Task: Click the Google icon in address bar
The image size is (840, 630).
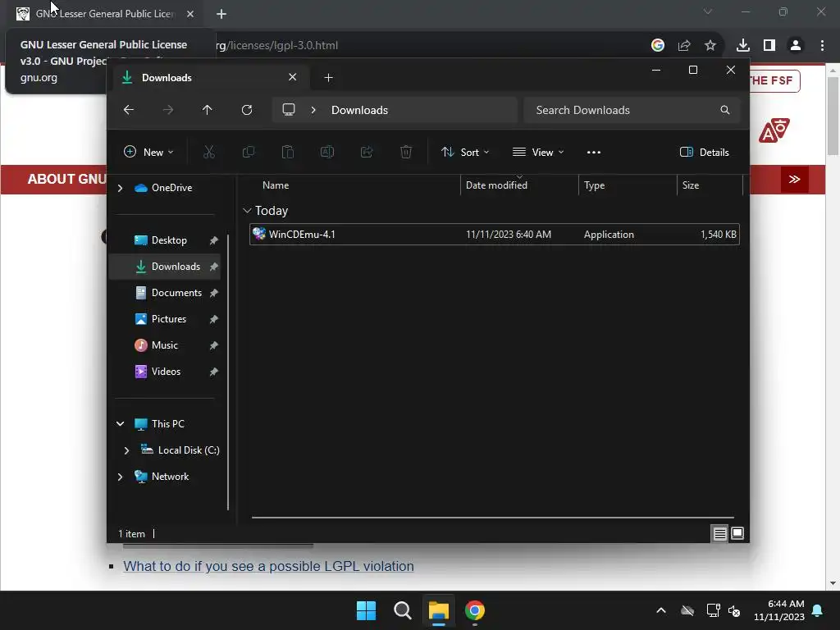Action: click(x=658, y=46)
